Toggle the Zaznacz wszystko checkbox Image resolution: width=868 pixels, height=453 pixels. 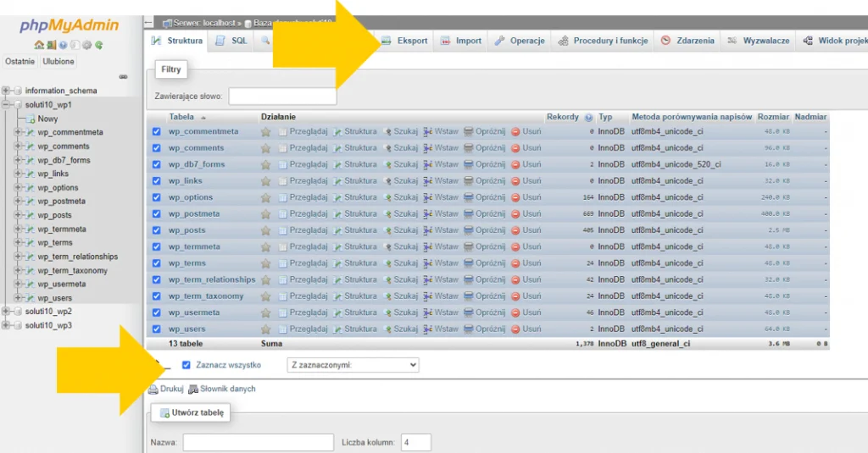tap(186, 365)
